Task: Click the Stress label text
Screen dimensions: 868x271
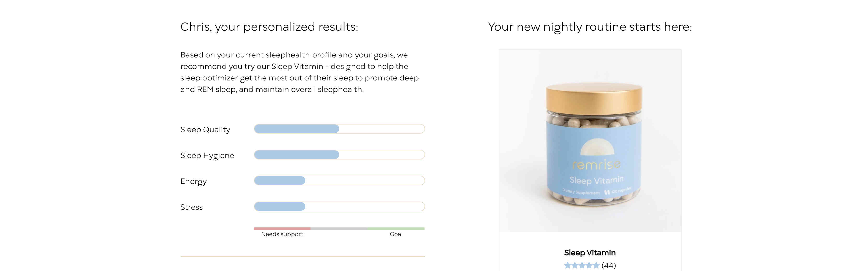Action: (x=191, y=207)
